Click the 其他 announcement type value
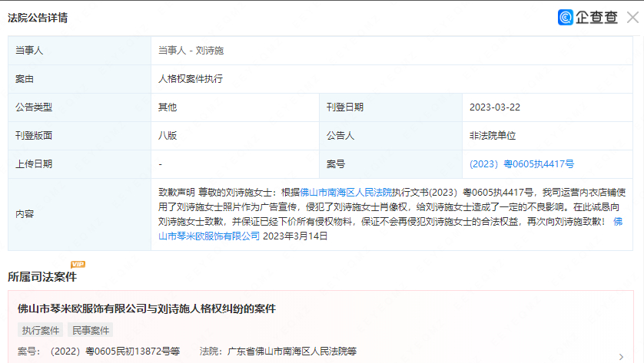 point(168,107)
